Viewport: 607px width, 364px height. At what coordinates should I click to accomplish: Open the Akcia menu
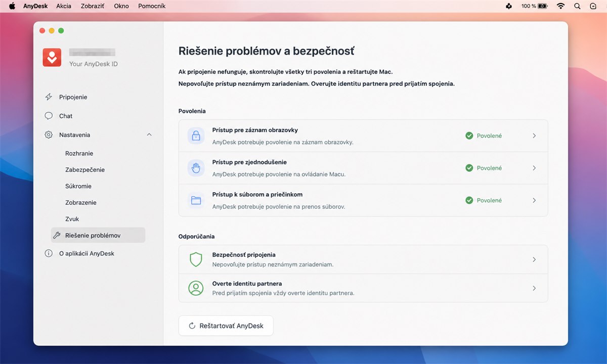pyautogui.click(x=64, y=6)
